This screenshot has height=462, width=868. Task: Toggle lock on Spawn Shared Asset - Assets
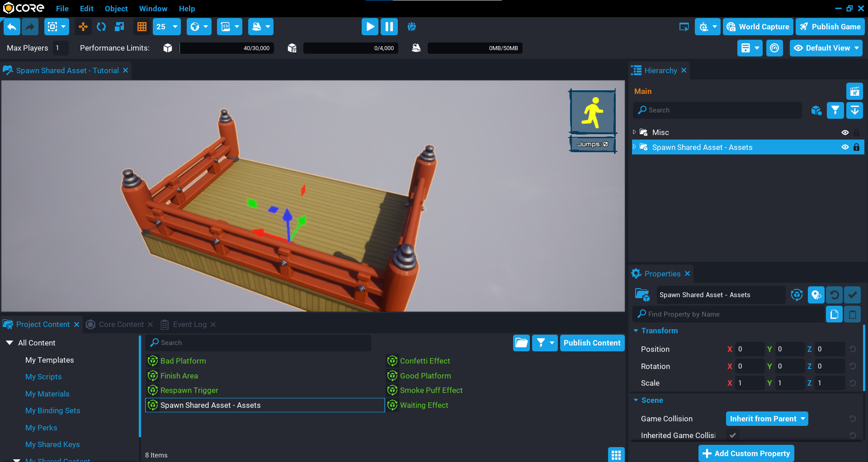click(856, 147)
